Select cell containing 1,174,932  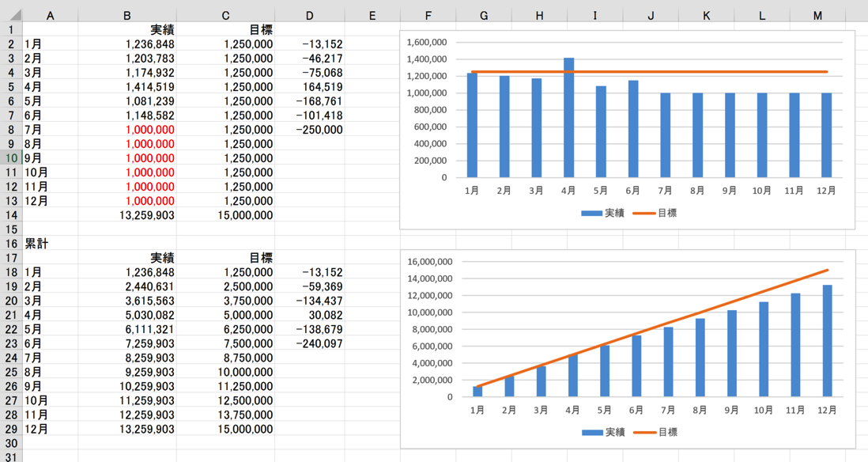(x=127, y=73)
